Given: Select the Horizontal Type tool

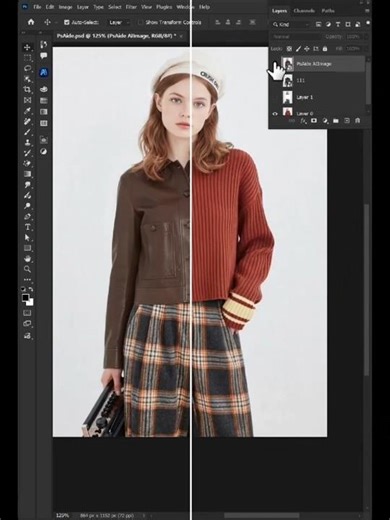Looking at the screenshot, I should [x=27, y=227].
